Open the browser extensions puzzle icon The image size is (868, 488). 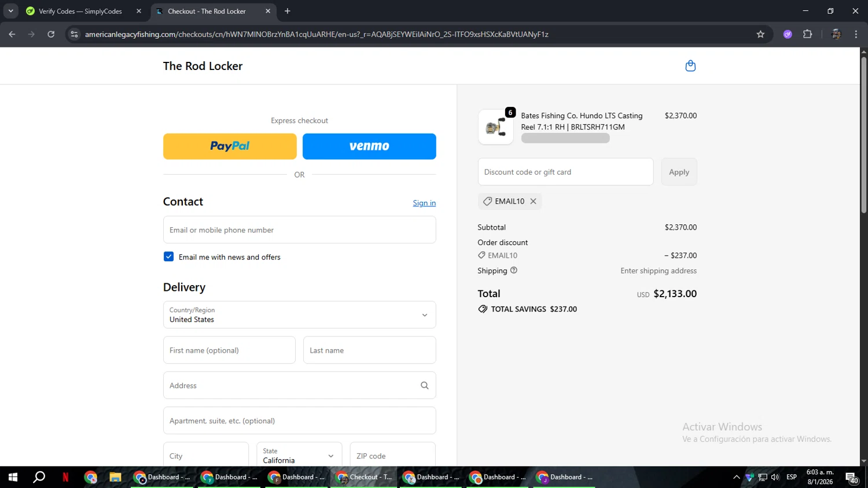[x=808, y=34]
